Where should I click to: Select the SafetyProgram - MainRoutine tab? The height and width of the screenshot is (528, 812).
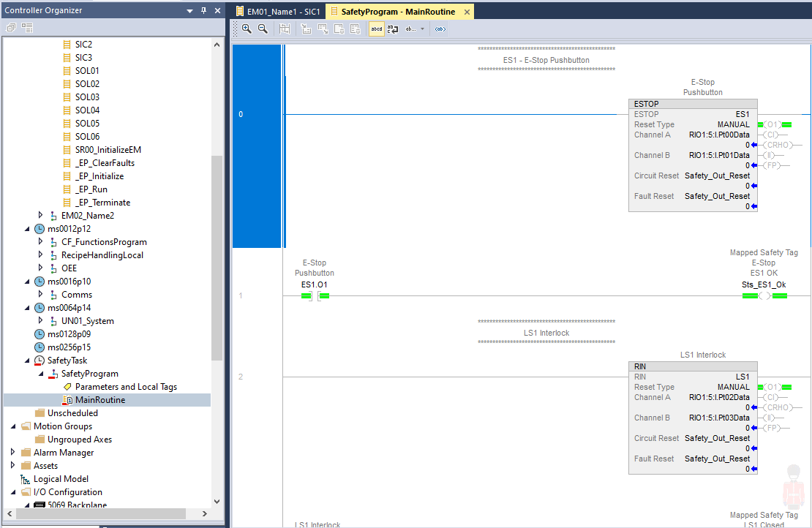pos(397,12)
